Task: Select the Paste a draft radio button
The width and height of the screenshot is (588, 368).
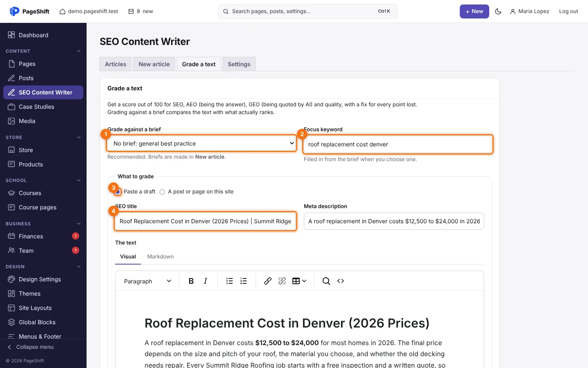Action: 118,192
